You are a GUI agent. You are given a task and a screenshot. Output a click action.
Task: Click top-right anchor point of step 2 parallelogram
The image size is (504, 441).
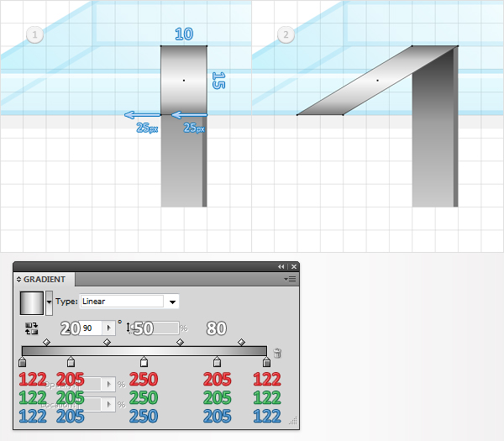[458, 46]
